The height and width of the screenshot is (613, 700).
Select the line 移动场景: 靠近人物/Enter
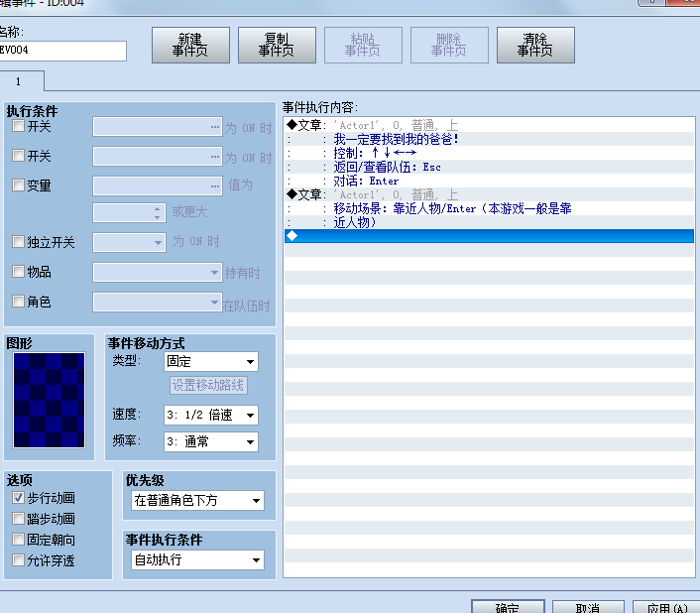(x=489, y=208)
